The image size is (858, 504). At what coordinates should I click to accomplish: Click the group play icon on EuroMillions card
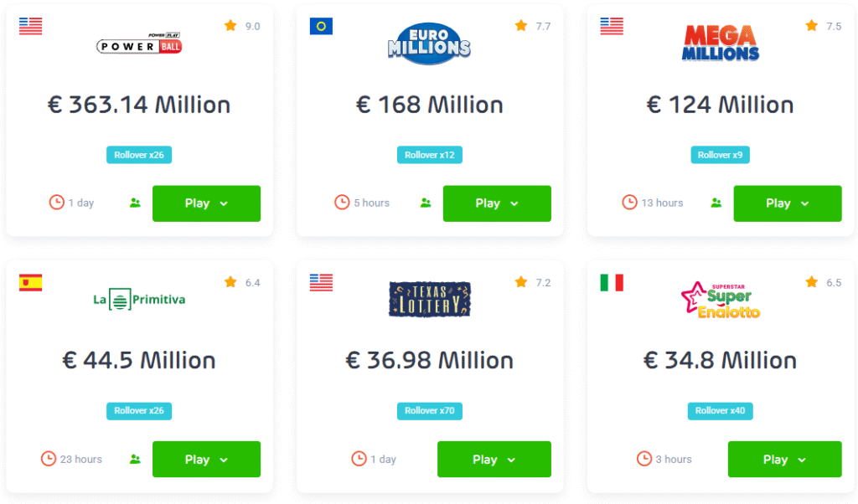pos(426,203)
